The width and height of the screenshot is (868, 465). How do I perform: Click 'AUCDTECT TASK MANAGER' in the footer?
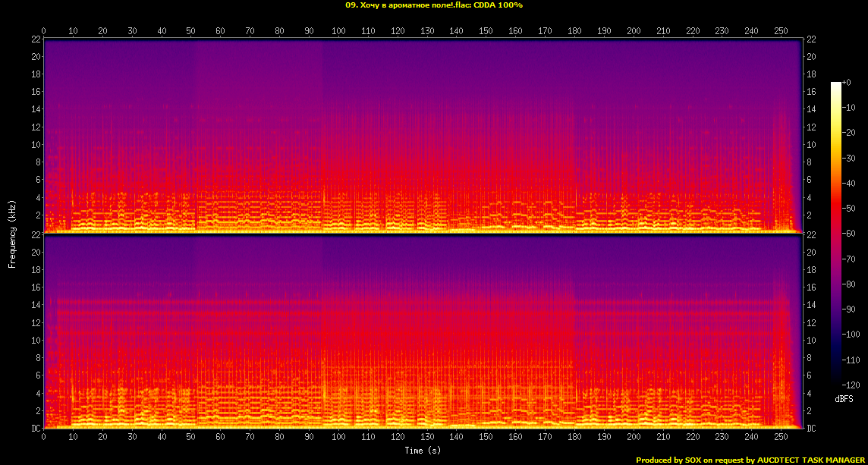(x=810, y=460)
